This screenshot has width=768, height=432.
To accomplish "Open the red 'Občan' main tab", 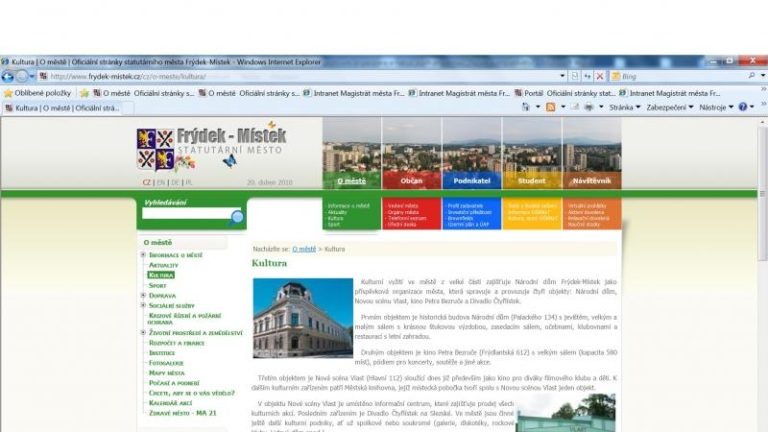I will pyautogui.click(x=411, y=181).
